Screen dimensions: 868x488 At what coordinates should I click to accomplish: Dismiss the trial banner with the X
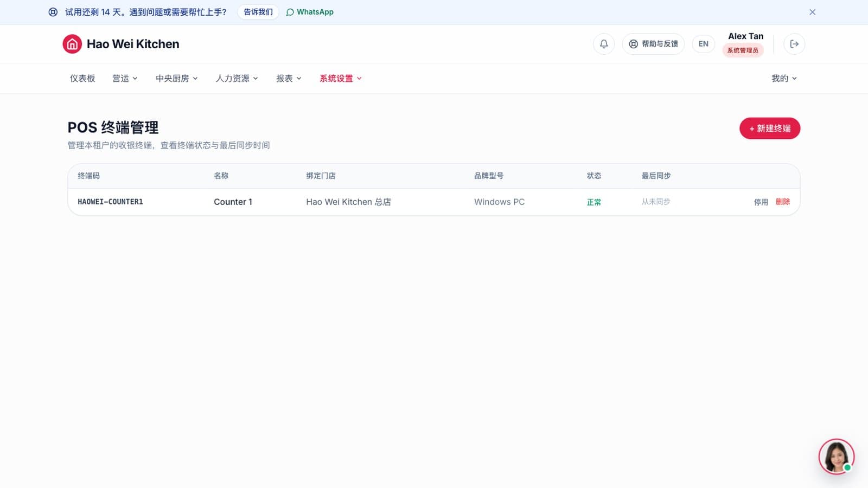[812, 12]
